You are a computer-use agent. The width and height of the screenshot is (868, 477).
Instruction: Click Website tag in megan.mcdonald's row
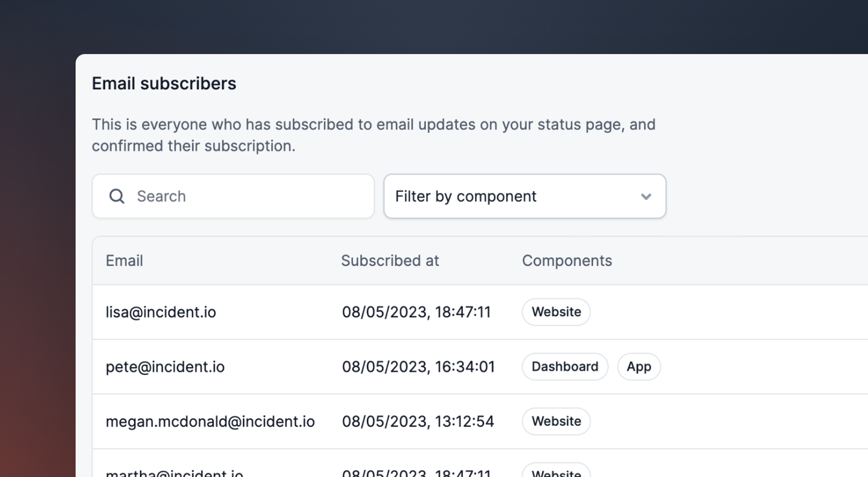tap(556, 421)
